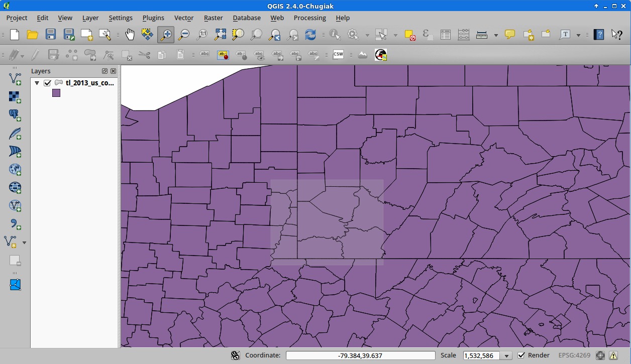Image resolution: width=631 pixels, height=364 pixels.
Task: Collapse the tl_2013_us_co layer tree
Action: point(37,83)
